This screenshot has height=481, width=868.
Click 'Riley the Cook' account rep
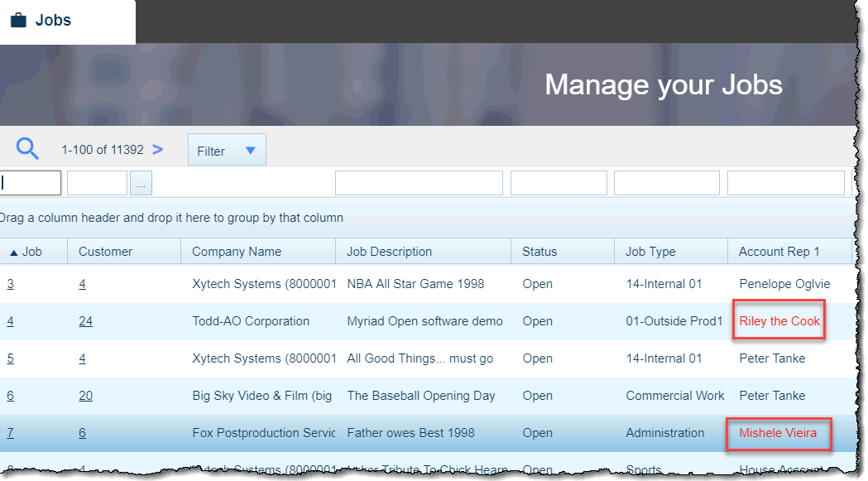[x=779, y=321]
